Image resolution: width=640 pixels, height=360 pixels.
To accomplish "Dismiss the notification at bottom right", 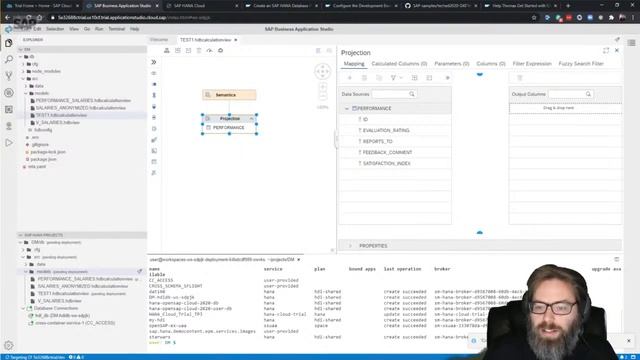I will [x=629, y=340].
